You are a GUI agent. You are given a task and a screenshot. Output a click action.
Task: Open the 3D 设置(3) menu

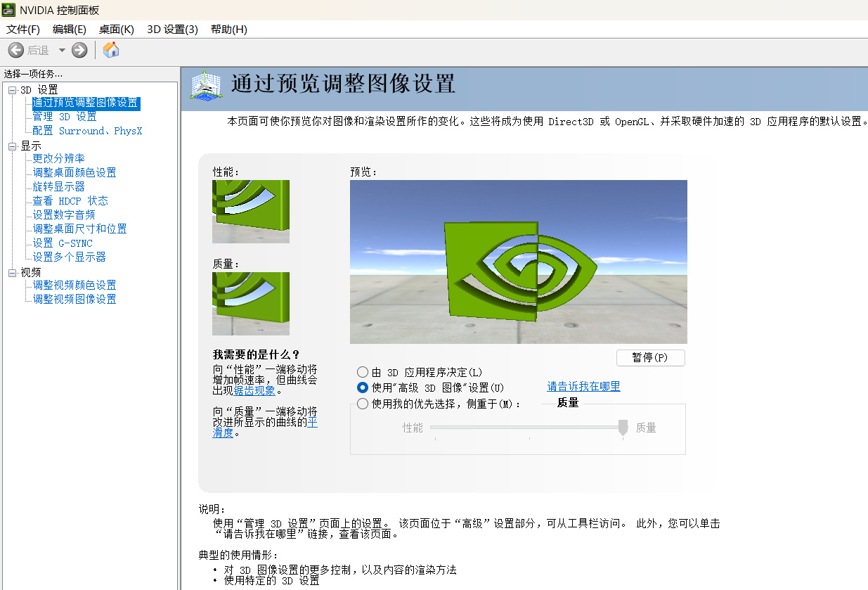coord(172,29)
